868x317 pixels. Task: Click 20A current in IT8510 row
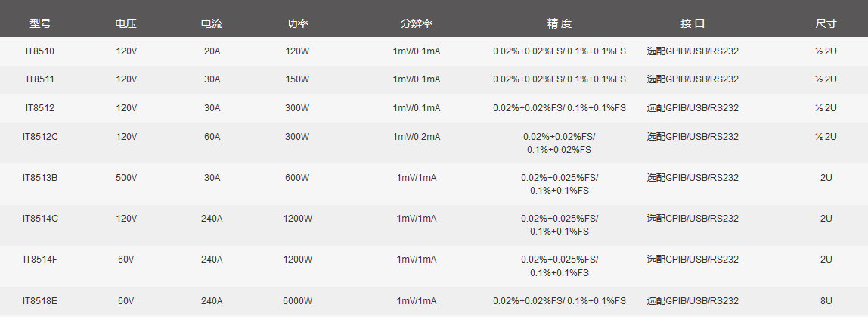212,51
